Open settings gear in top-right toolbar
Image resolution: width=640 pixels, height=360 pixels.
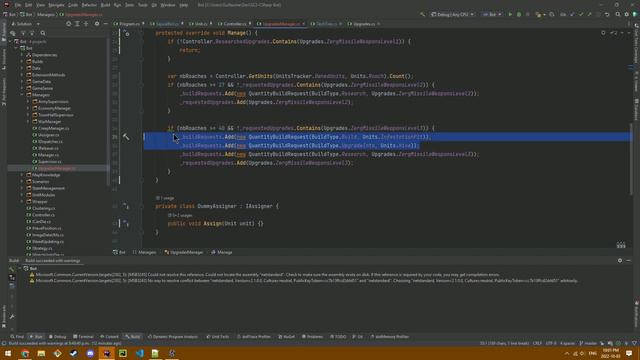(627, 14)
